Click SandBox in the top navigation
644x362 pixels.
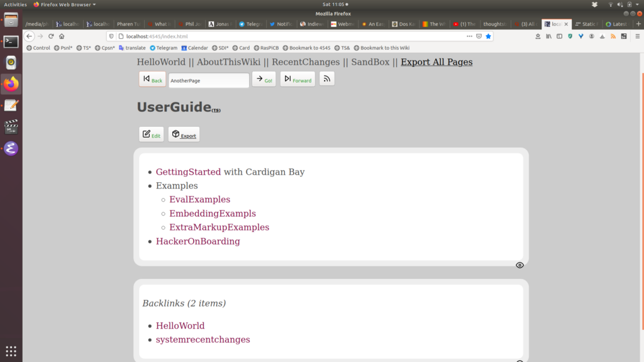(x=370, y=62)
